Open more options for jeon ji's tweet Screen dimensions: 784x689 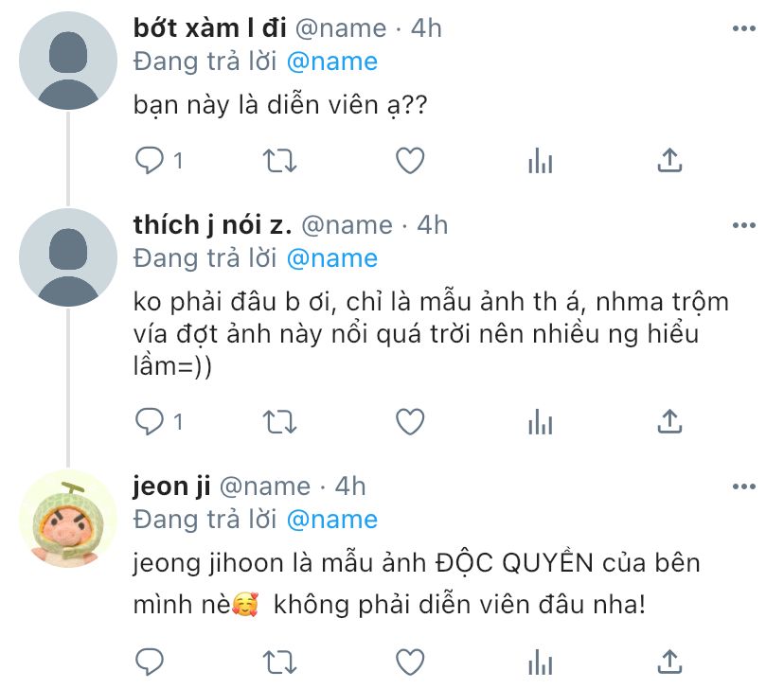click(x=744, y=486)
